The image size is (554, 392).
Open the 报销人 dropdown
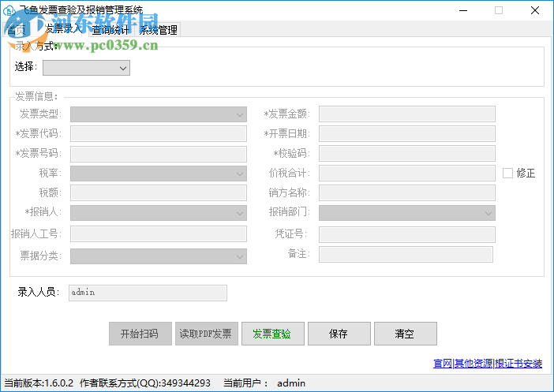[x=159, y=213]
